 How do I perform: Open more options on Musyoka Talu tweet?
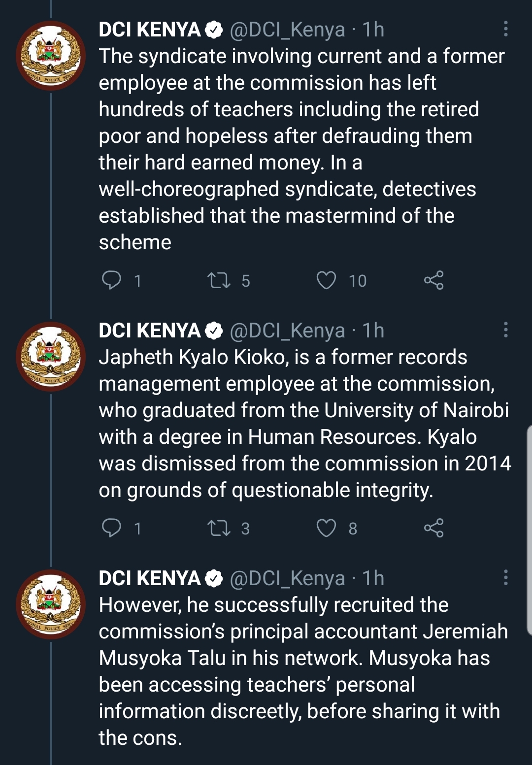coord(505,577)
